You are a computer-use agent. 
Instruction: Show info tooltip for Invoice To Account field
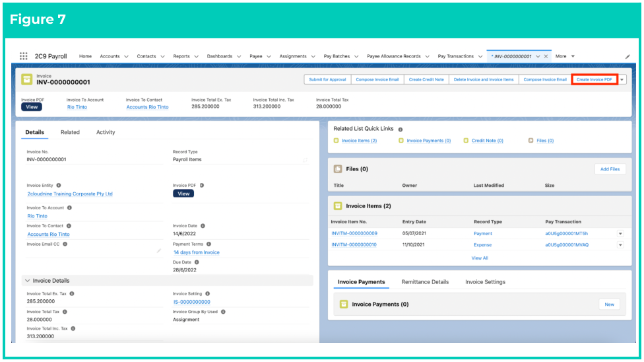[69, 207]
